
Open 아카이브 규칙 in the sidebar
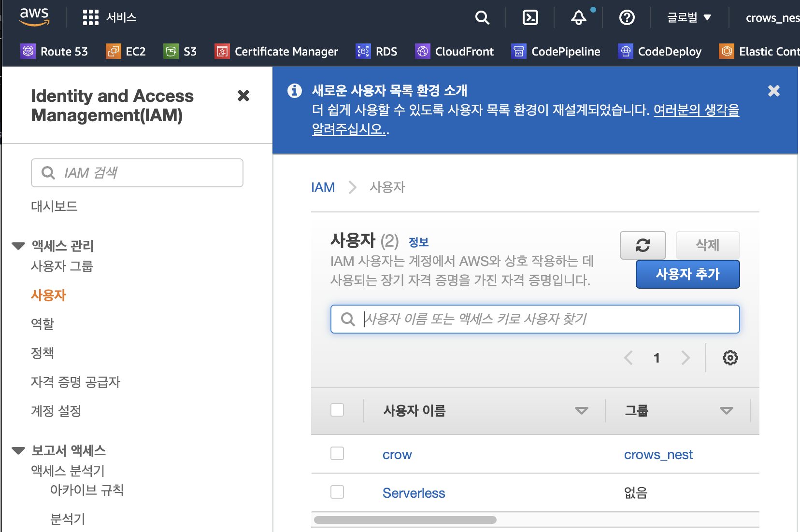(x=87, y=490)
